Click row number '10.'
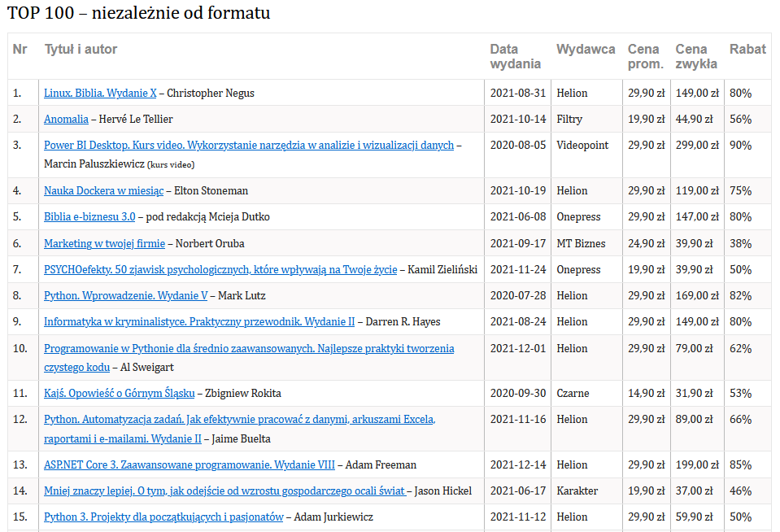780x532 pixels. (x=20, y=348)
